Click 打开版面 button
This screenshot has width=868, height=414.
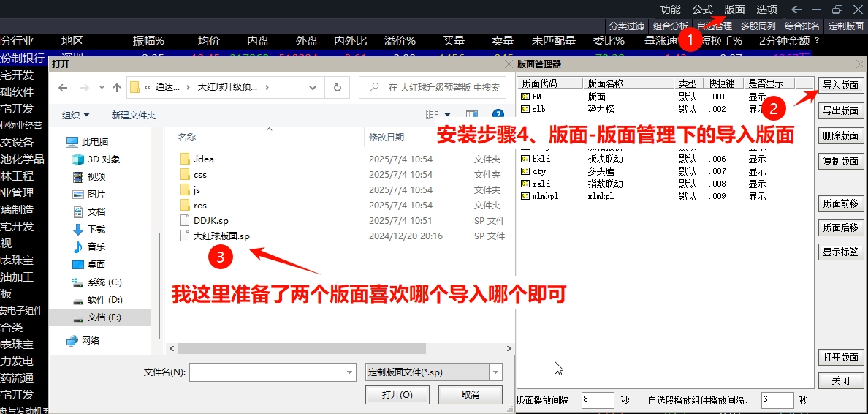pos(840,357)
